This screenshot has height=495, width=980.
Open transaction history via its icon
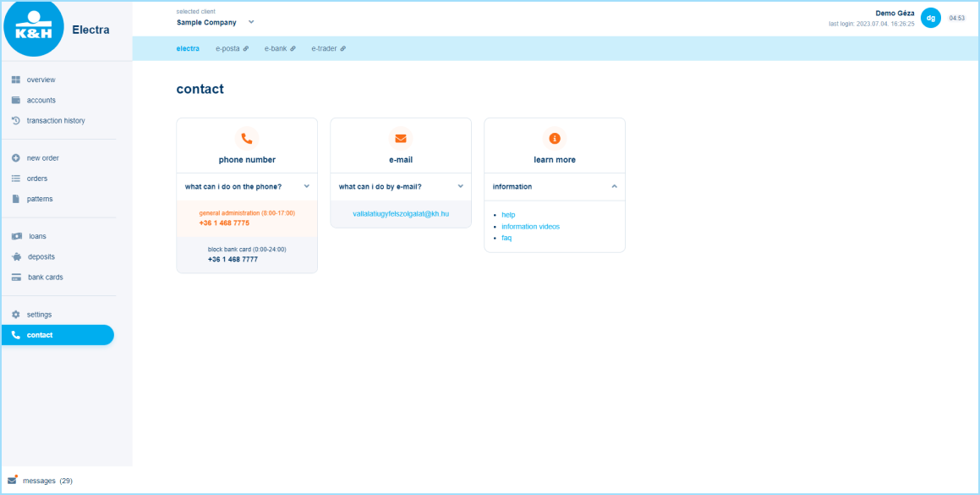coord(14,120)
